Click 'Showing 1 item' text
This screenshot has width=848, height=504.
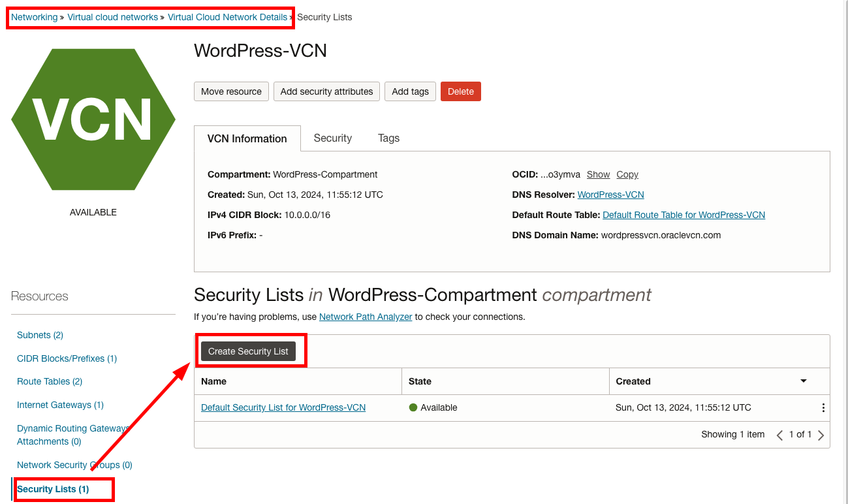tap(732, 434)
